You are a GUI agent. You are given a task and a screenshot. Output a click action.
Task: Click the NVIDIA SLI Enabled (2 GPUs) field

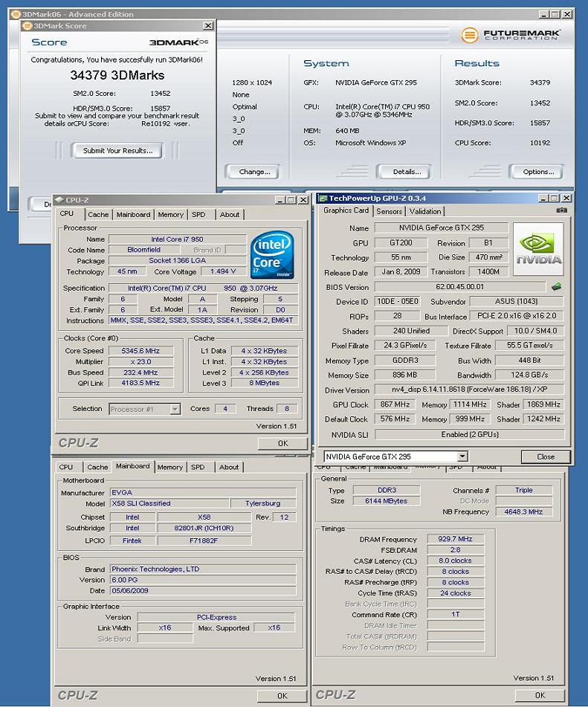click(x=469, y=434)
